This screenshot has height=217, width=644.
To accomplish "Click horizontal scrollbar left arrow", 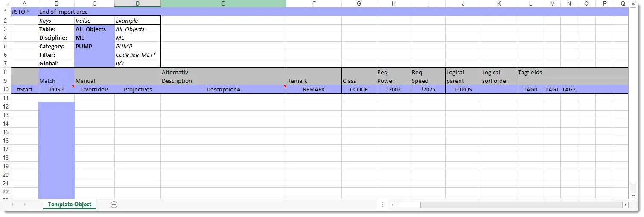I will click(x=393, y=205).
